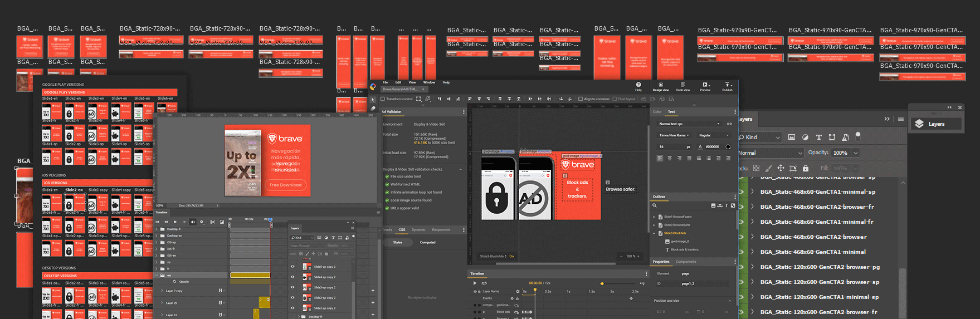Open the Kind filter dropdown
The height and width of the screenshot is (319, 980).
point(760,137)
